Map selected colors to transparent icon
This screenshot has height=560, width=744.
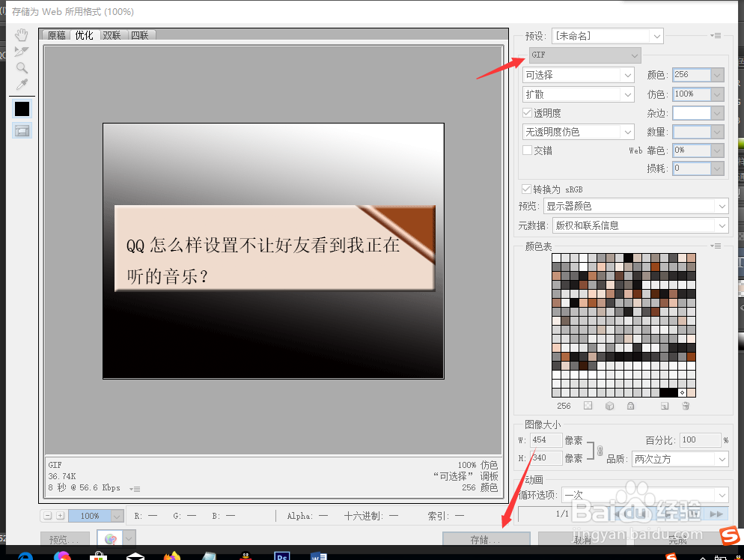588,406
